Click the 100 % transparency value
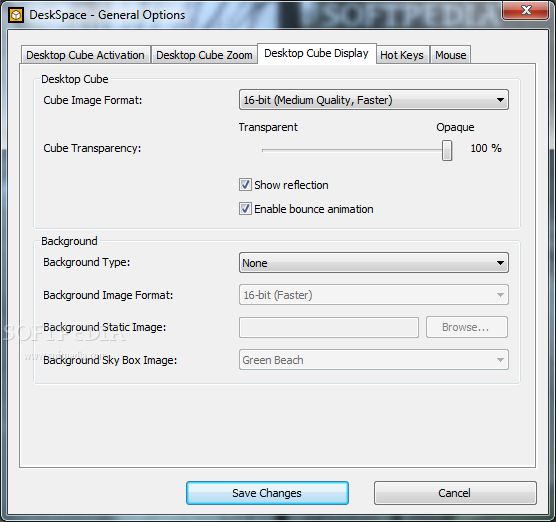 [486, 148]
